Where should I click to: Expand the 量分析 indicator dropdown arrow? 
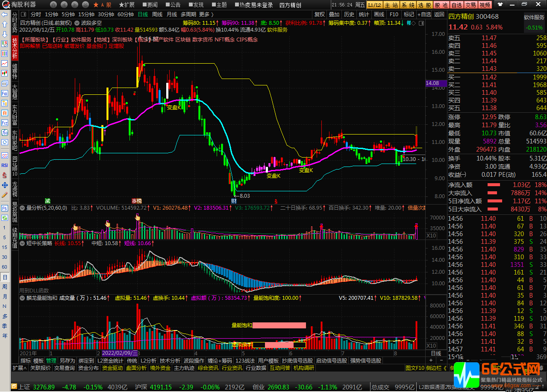click(22, 208)
